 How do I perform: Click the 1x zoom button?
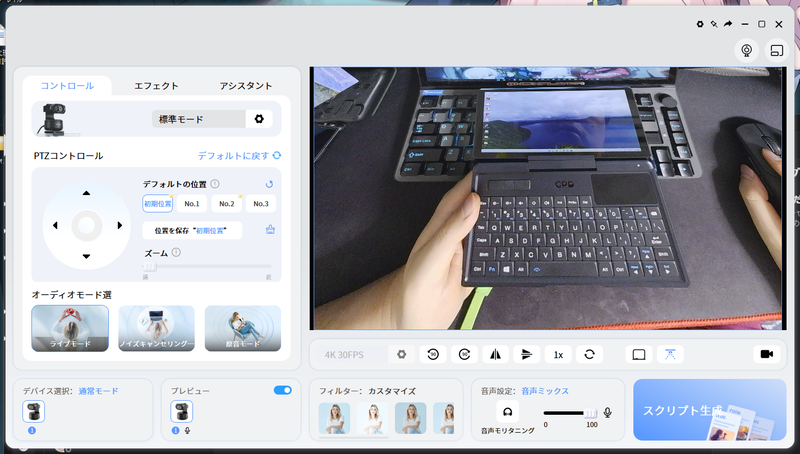(x=558, y=354)
